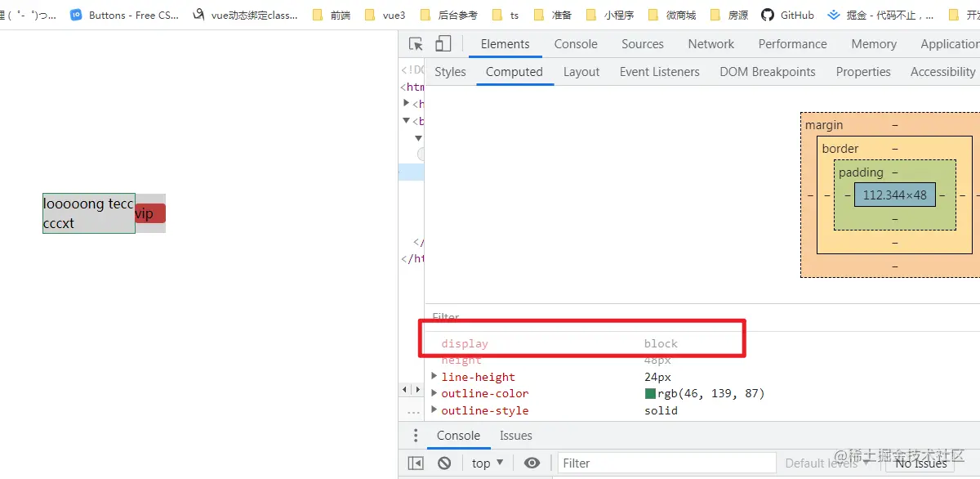Switch to the Elements panel tab

pyautogui.click(x=505, y=44)
